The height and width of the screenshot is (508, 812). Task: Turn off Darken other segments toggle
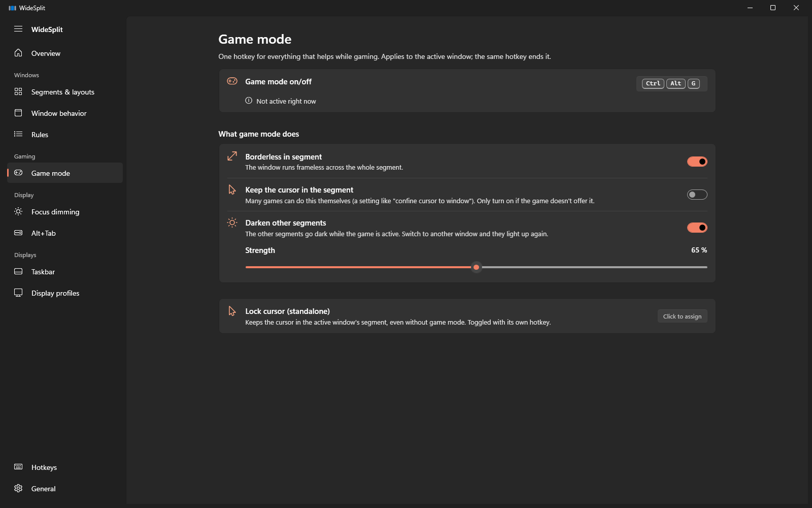[697, 228]
